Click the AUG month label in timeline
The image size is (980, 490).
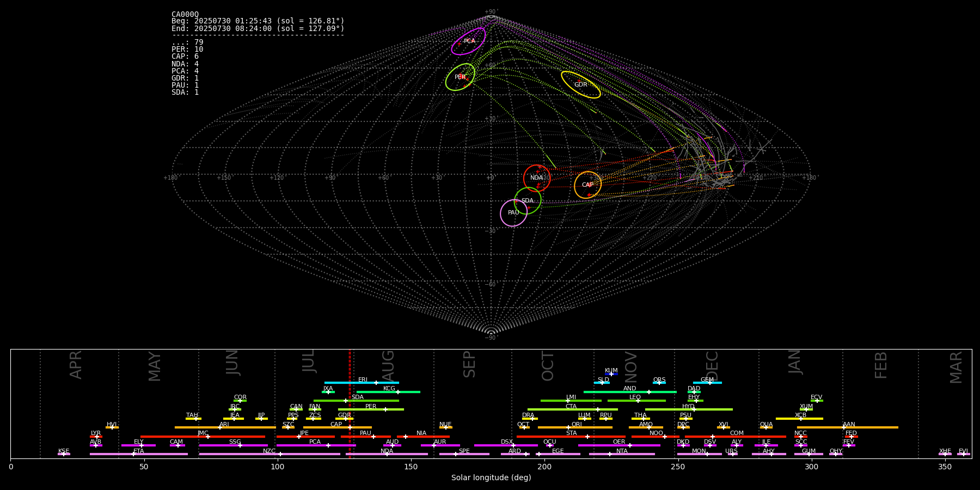click(x=388, y=366)
